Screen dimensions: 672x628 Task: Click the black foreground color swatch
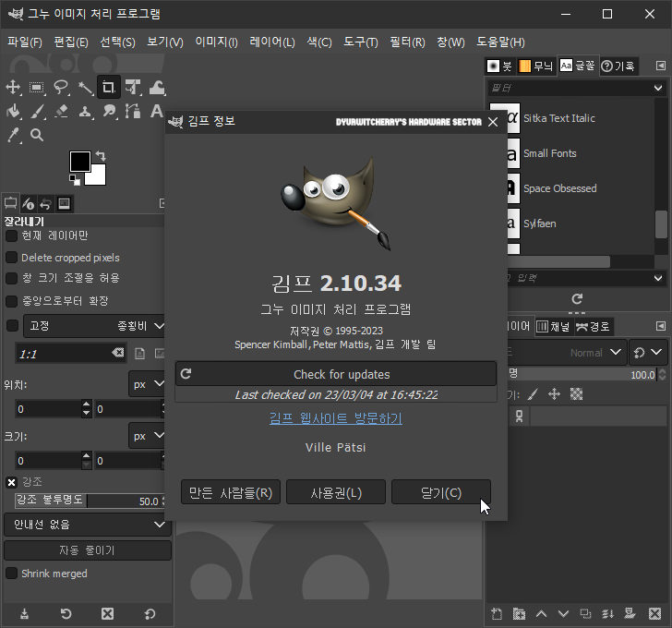(x=79, y=162)
